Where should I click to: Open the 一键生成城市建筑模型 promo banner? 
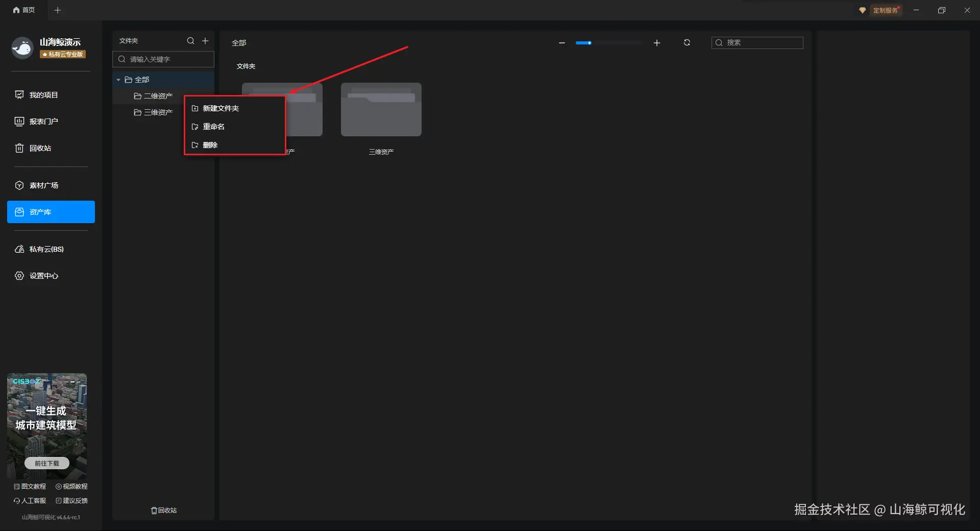click(47, 426)
